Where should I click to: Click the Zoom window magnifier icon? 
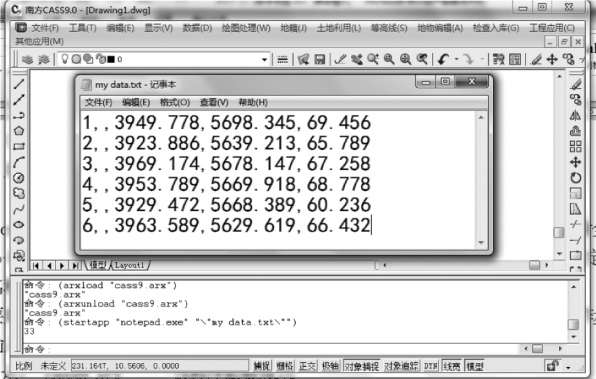[389, 59]
